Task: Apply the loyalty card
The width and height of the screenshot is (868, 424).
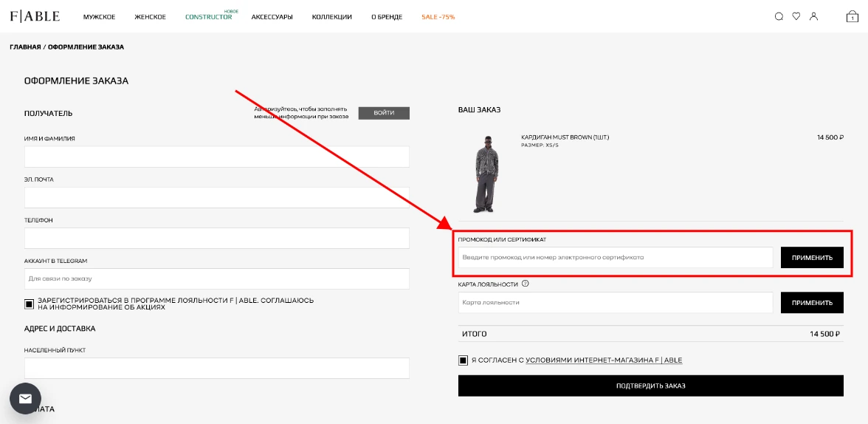Action: (812, 303)
